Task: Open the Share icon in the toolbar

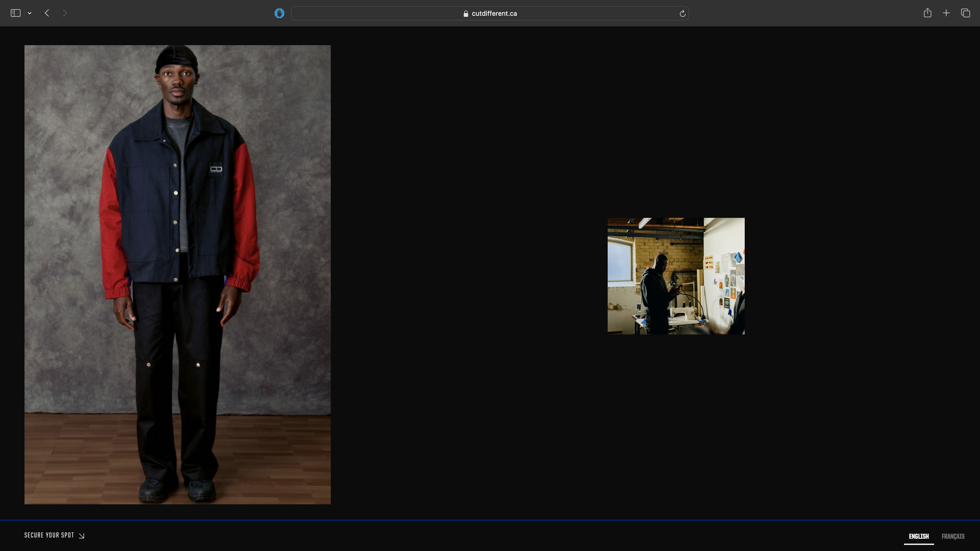Action: pyautogui.click(x=927, y=13)
